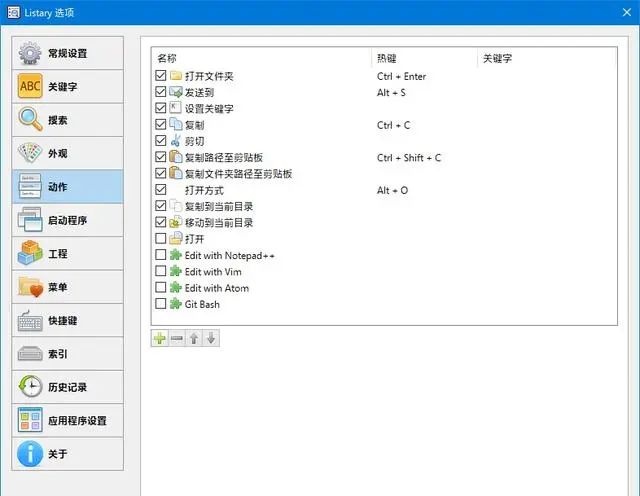640x496 pixels.
Task: Select the Ctrl + Enter hotkey cell
Action: point(401,76)
